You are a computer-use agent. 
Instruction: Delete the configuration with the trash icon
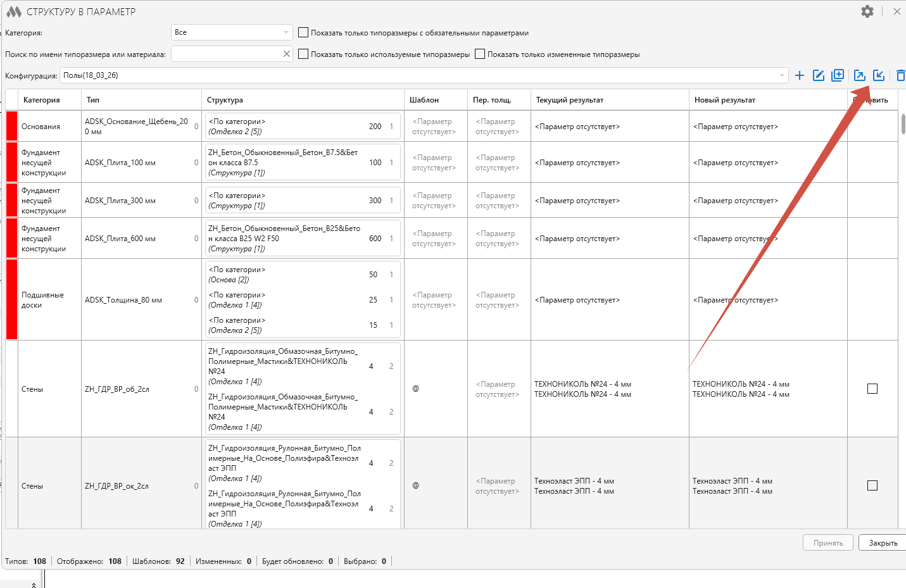(900, 75)
